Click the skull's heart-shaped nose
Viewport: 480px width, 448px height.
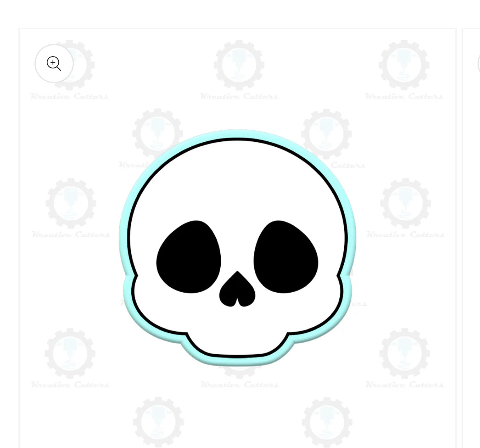pyautogui.click(x=237, y=289)
